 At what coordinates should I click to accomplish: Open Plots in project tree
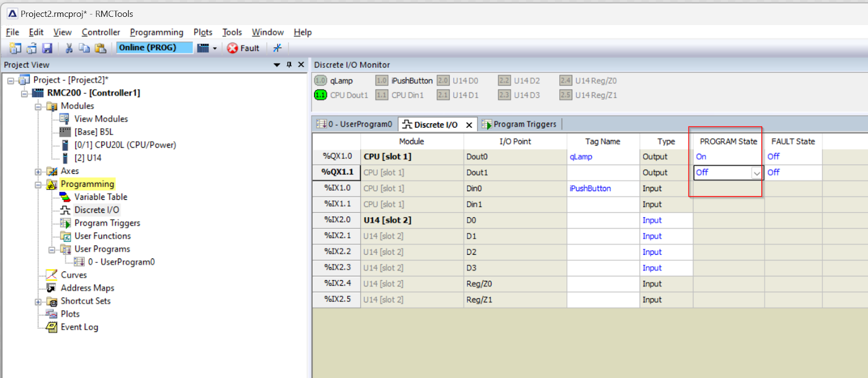click(x=70, y=314)
